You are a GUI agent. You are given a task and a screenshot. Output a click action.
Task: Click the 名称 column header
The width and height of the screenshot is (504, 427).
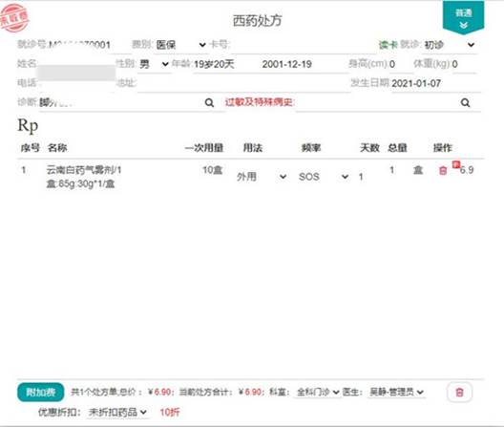click(x=57, y=148)
